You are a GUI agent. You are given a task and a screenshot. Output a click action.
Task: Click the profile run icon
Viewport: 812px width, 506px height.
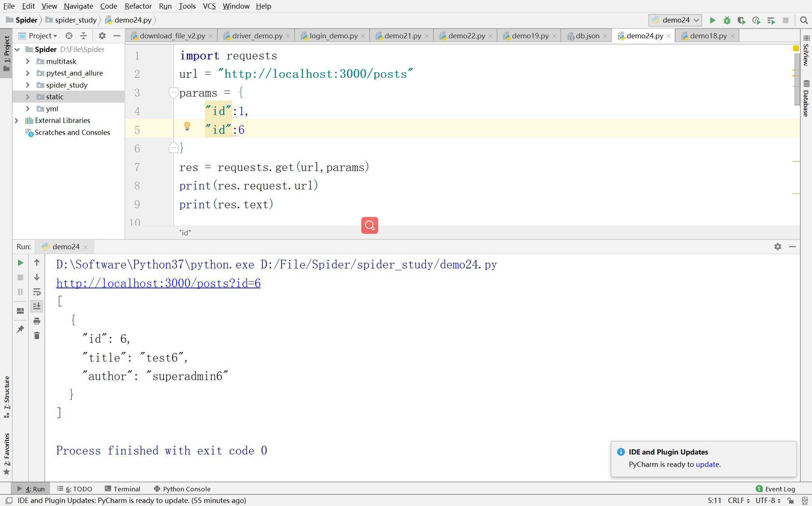(x=756, y=20)
